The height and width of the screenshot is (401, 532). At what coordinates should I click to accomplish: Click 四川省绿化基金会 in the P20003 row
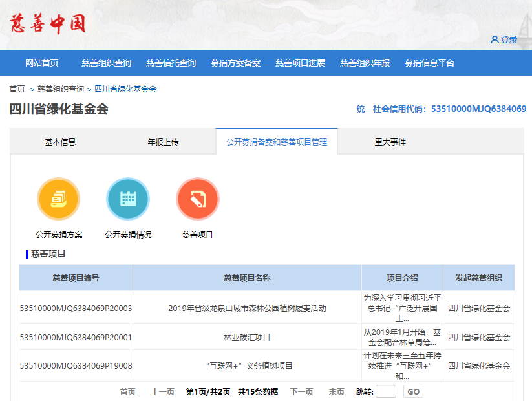479,309
